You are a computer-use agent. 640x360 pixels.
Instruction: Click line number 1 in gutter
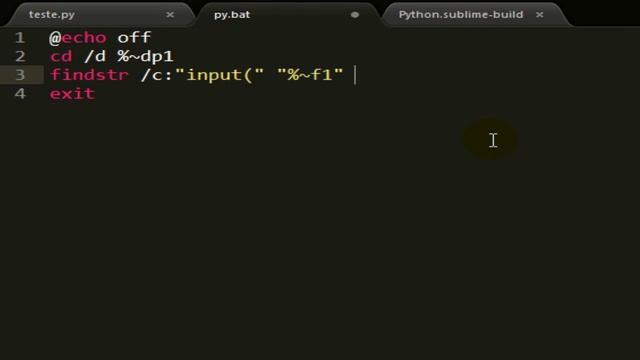click(x=20, y=38)
